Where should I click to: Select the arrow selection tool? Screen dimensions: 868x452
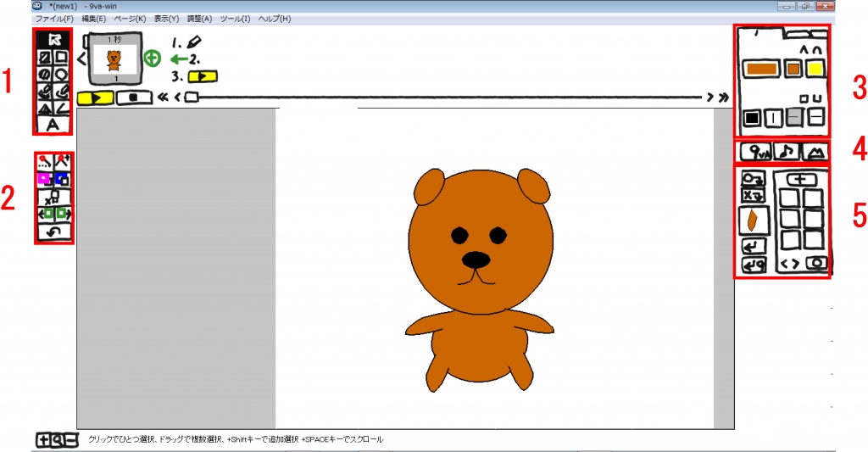click(53, 38)
